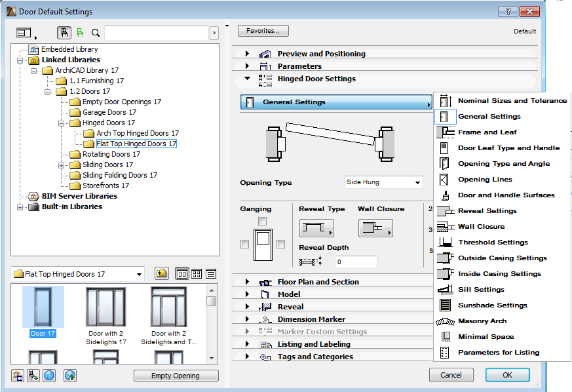The image size is (572, 392).
Task: Open the Opening Type dropdown showing Side Hung
Action: 383,182
